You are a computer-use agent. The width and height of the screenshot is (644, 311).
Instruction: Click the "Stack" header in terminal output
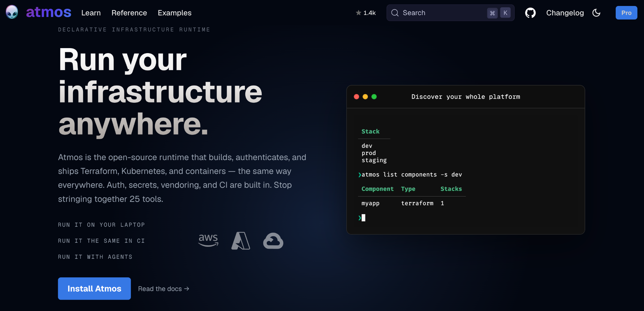(x=370, y=131)
